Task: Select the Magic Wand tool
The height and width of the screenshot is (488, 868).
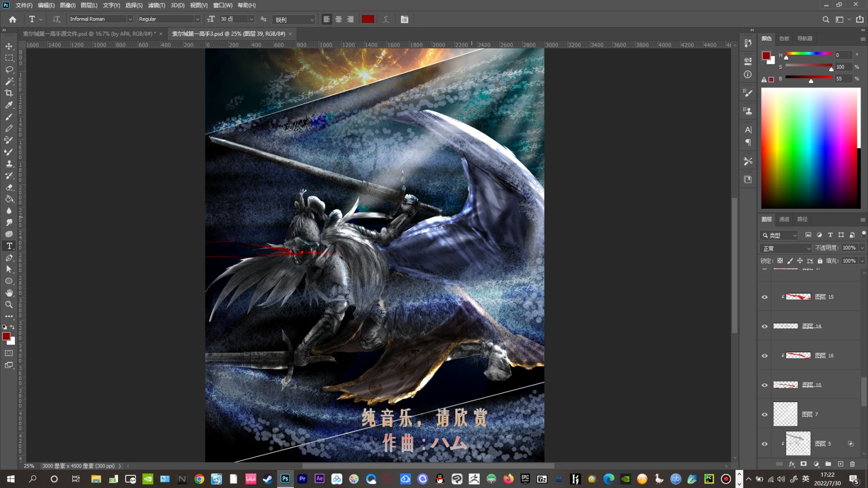Action: point(9,81)
